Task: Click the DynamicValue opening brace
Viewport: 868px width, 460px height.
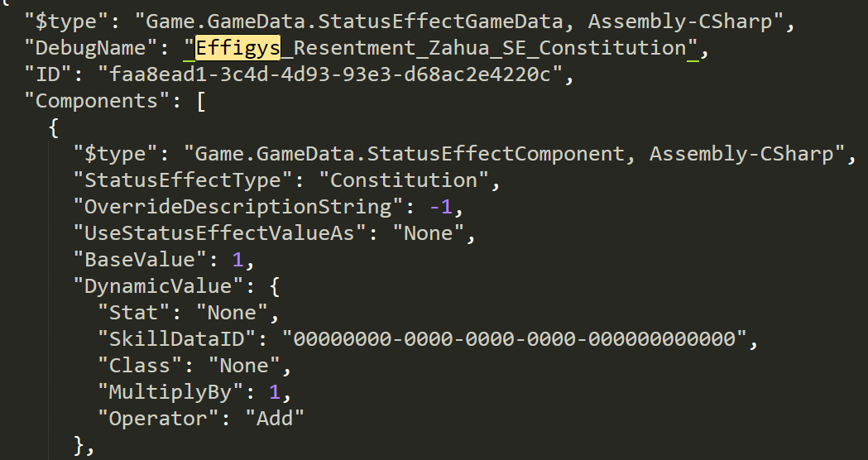Action: pos(275,287)
